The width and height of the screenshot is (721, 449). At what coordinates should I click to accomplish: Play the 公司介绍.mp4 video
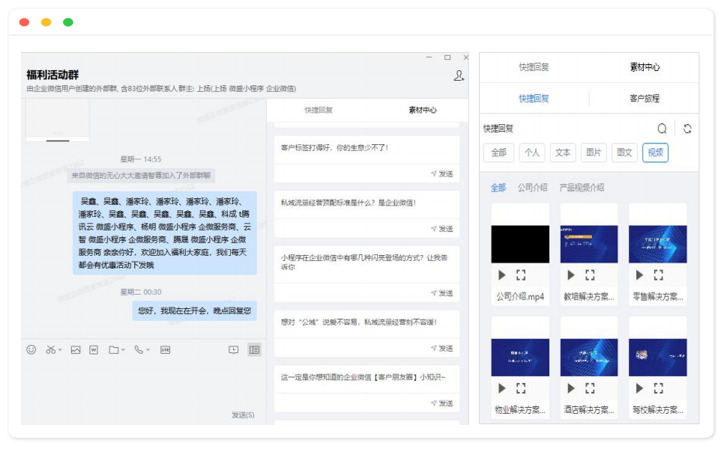tap(501, 275)
